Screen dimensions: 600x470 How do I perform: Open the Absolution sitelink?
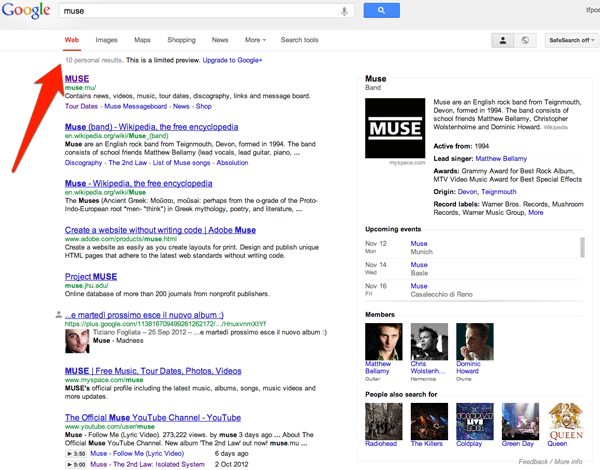[232, 163]
